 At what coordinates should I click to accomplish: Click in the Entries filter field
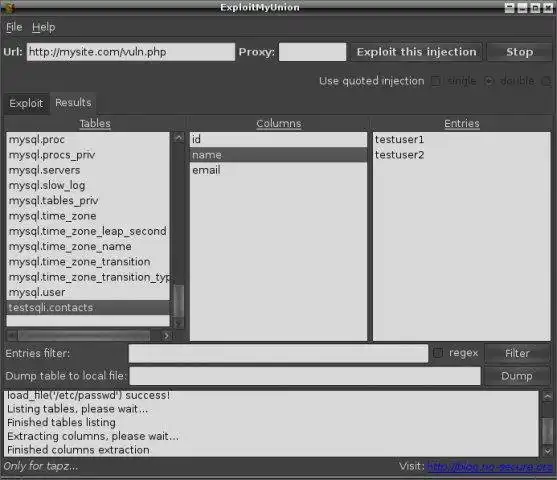278,354
